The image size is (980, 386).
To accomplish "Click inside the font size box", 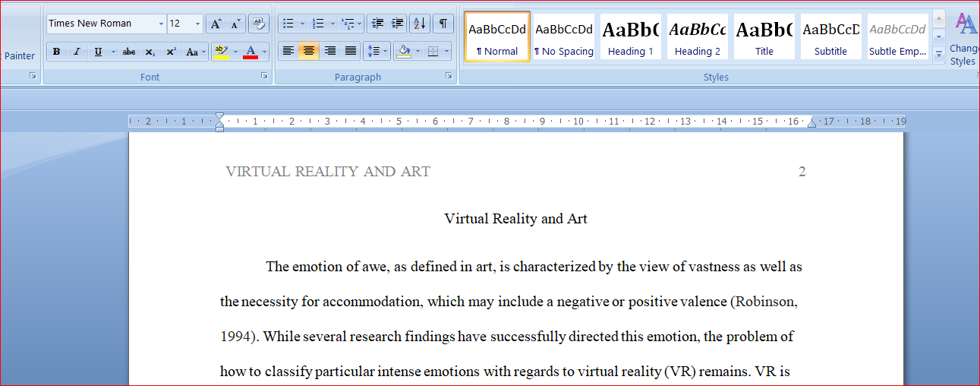I will [180, 24].
